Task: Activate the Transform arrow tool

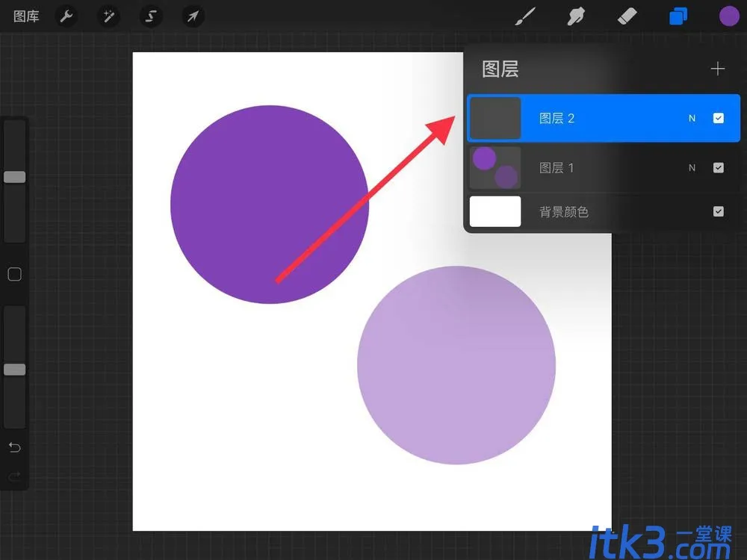Action: 193,16
